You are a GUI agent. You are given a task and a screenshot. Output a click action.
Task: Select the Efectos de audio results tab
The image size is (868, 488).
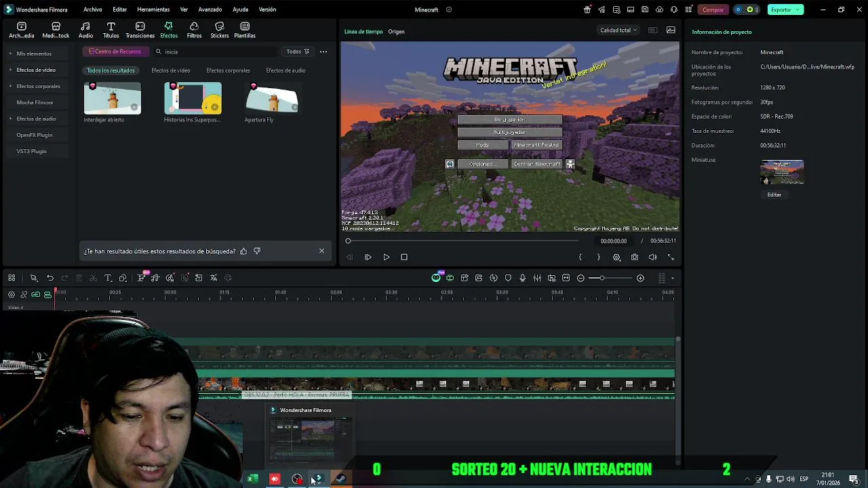(285, 70)
